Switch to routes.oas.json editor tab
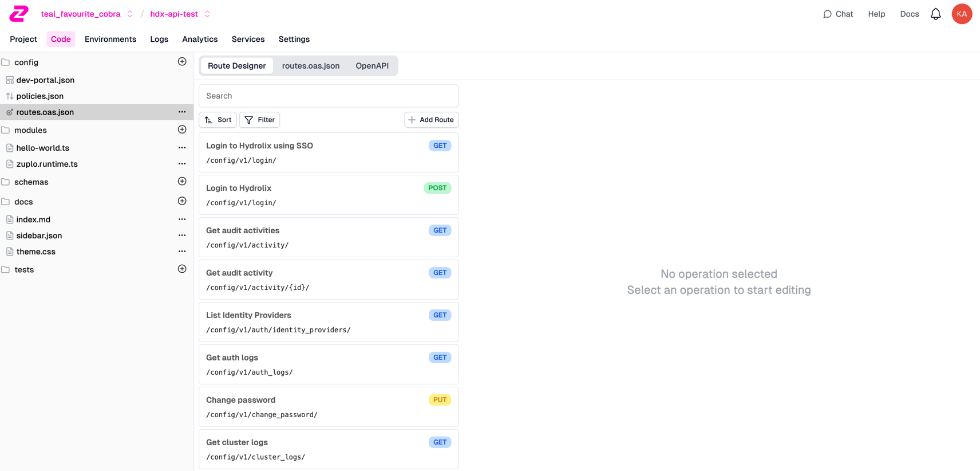Viewport: 980px width, 471px height. [311, 66]
